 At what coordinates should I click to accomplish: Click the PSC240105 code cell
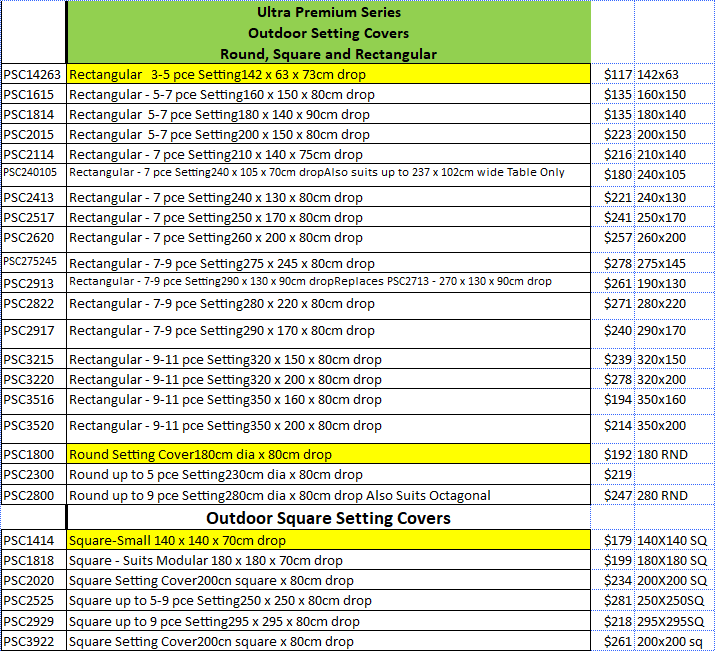coord(34,175)
